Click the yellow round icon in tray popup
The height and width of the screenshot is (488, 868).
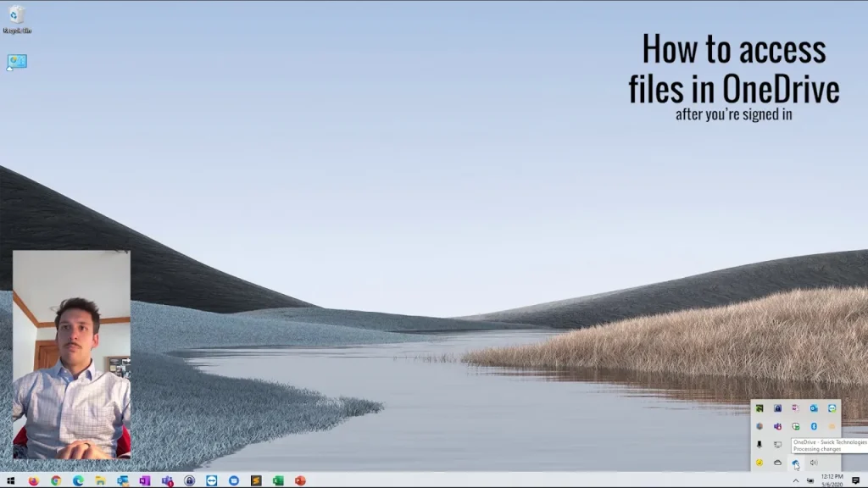759,463
